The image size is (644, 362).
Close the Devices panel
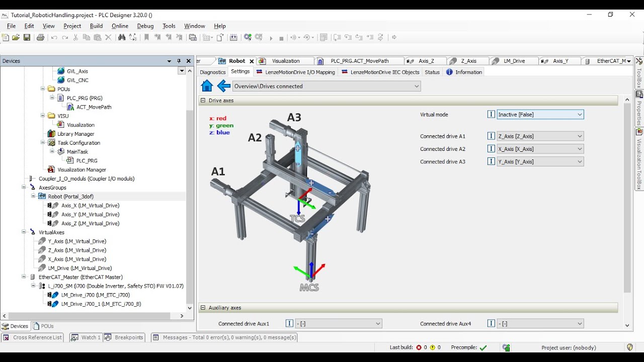click(x=189, y=61)
